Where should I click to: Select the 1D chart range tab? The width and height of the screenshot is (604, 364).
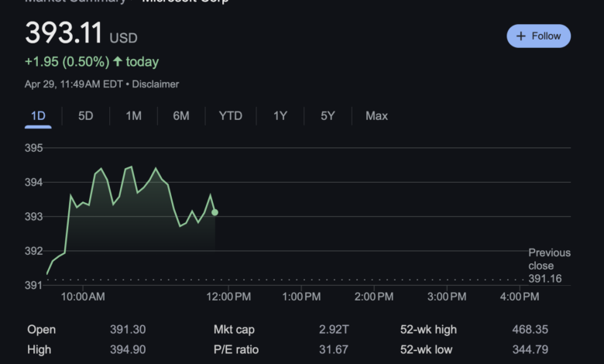pyautogui.click(x=38, y=116)
